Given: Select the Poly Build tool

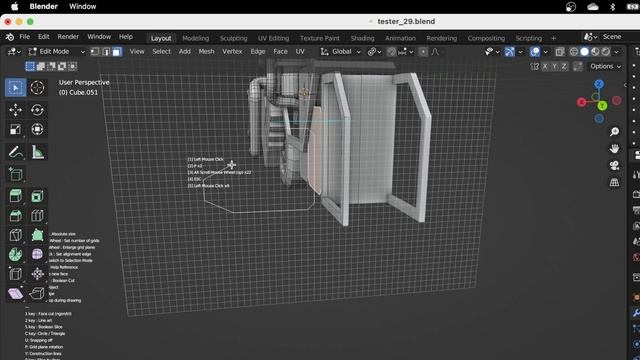Looking at the screenshot, I should 37,235.
